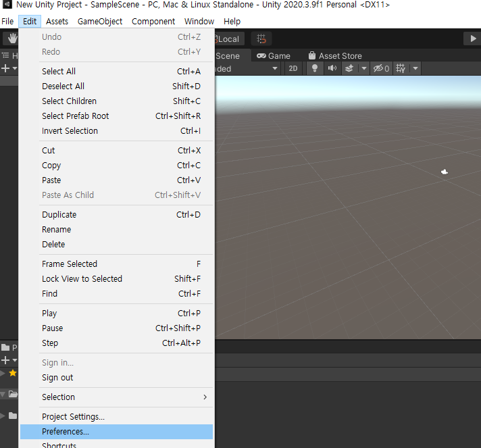Viewport: 481px width, 448px height.
Task: Open the Window menu
Action: [199, 22]
